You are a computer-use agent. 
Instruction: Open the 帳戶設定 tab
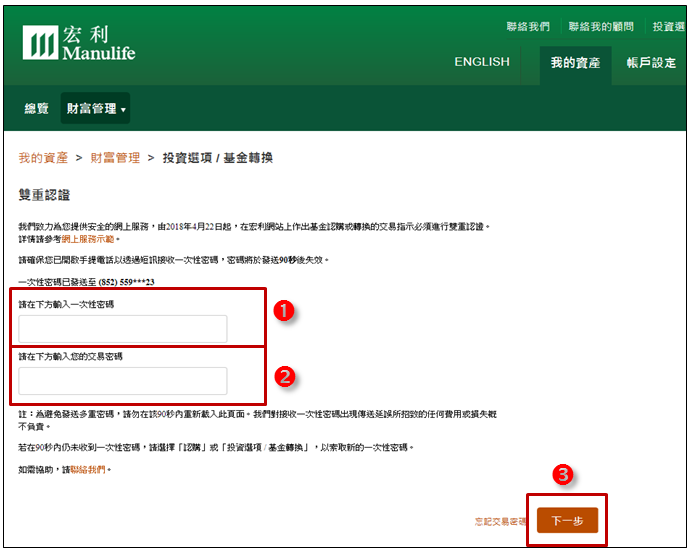click(x=651, y=62)
